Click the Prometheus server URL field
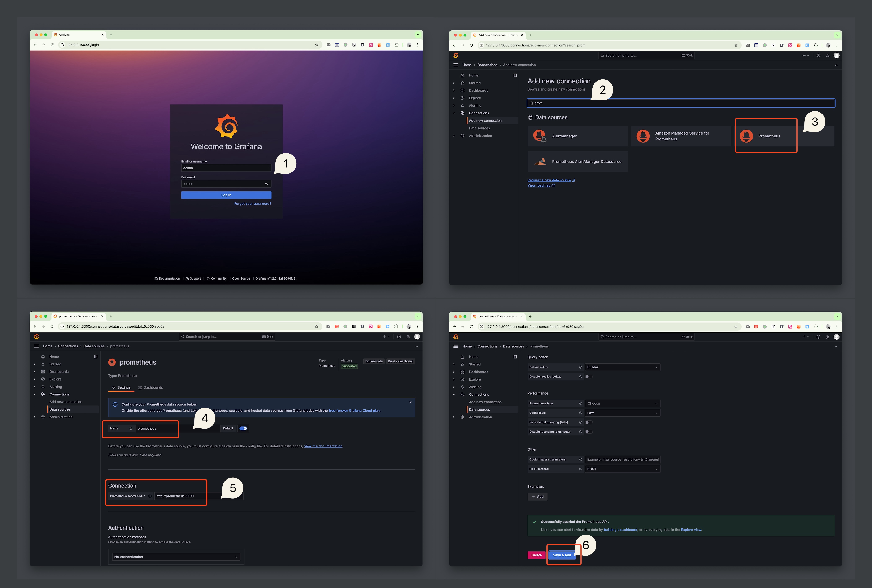872x588 pixels. point(199,496)
